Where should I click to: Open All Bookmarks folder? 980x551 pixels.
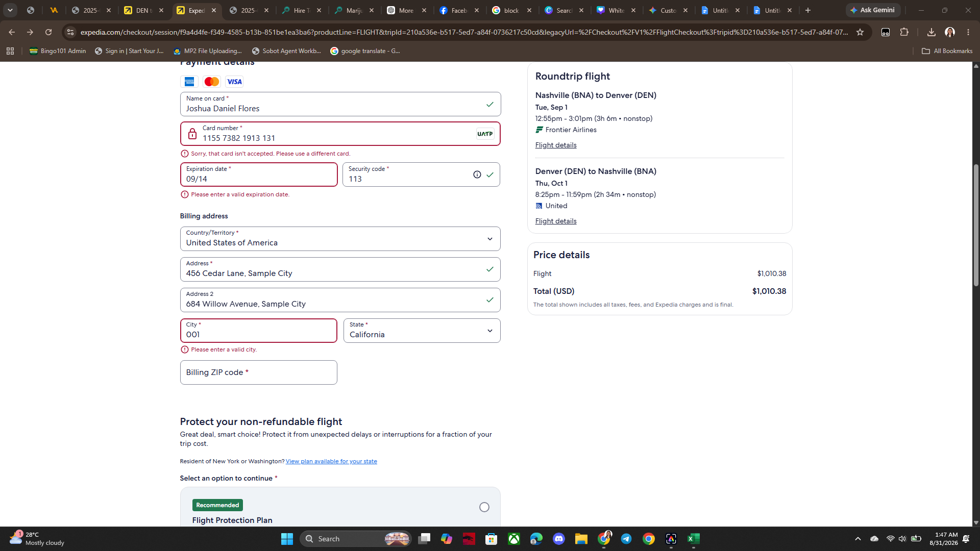point(947,51)
